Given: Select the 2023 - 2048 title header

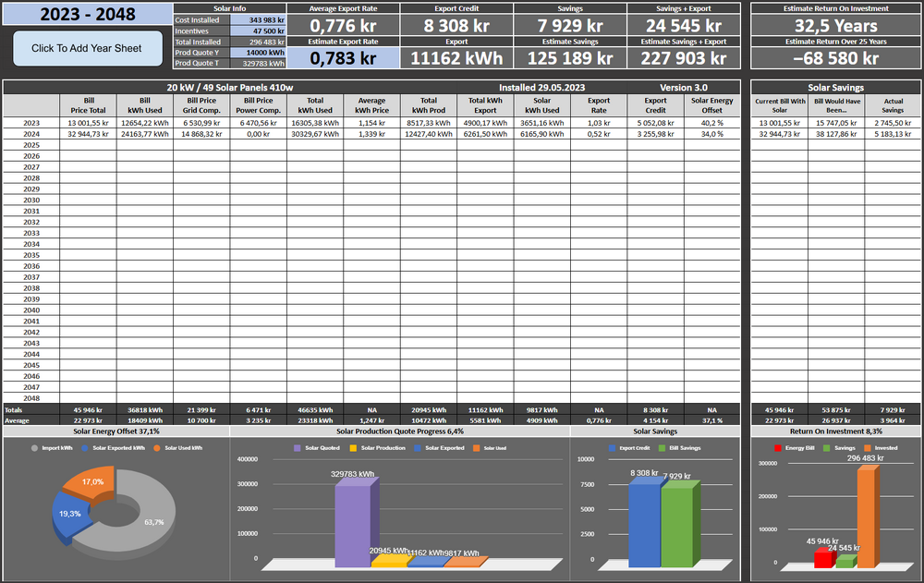Looking at the screenshot, I should pyautogui.click(x=87, y=15).
